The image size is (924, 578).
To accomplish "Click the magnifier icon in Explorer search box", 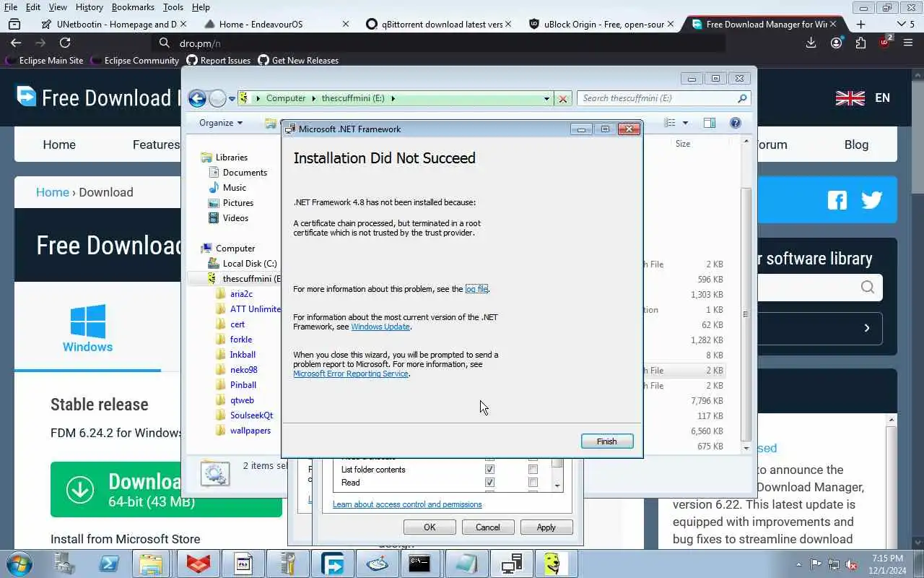I will (x=742, y=98).
